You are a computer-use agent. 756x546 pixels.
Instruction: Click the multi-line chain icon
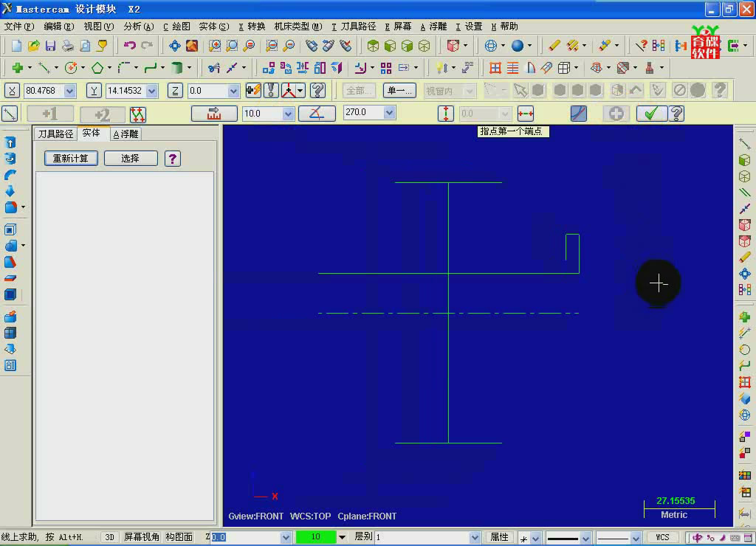tap(138, 114)
